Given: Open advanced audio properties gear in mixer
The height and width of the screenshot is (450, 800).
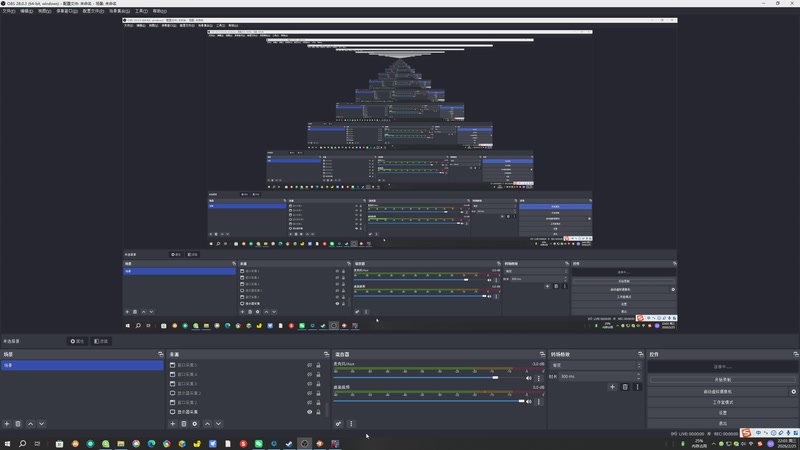Looking at the screenshot, I should [338, 423].
